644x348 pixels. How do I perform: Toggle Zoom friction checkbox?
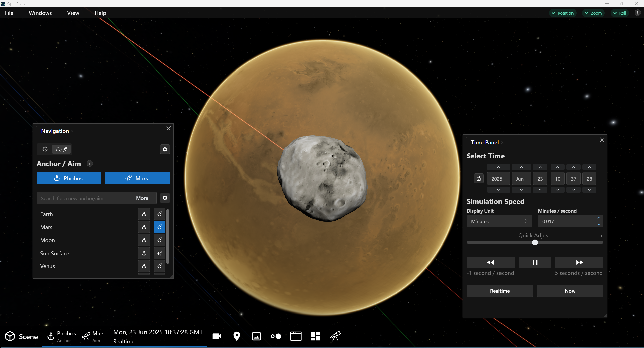click(x=593, y=13)
